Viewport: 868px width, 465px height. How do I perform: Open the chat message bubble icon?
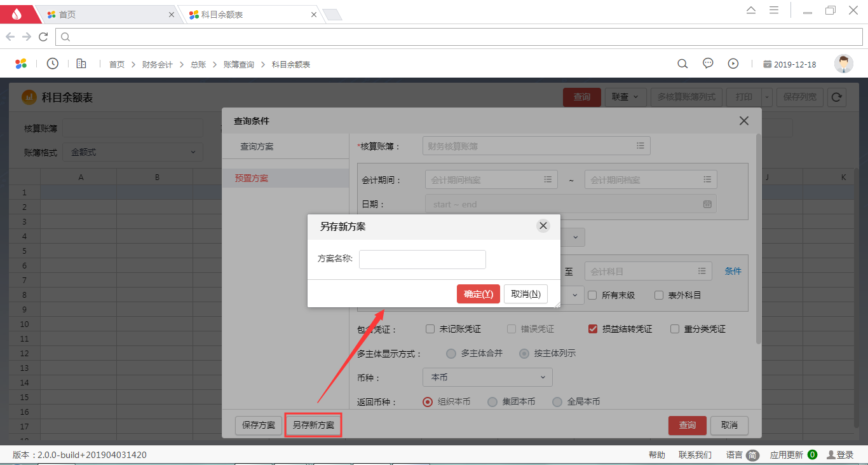coord(708,64)
